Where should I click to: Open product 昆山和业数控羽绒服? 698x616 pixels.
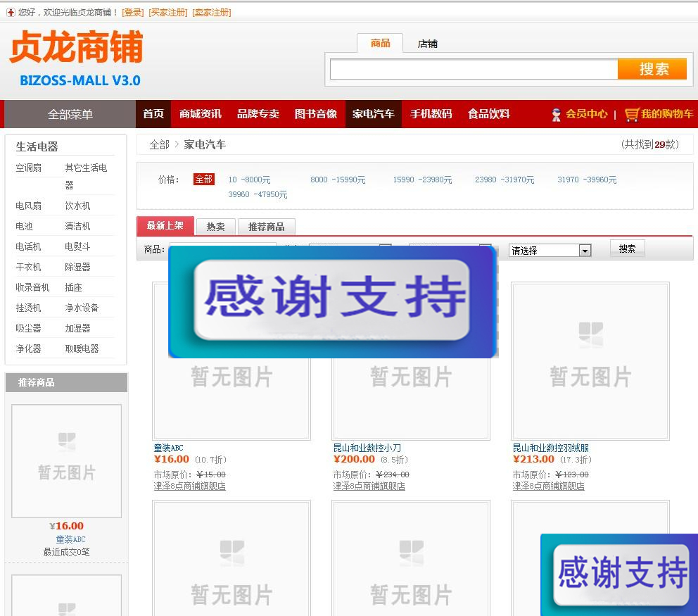pos(551,448)
